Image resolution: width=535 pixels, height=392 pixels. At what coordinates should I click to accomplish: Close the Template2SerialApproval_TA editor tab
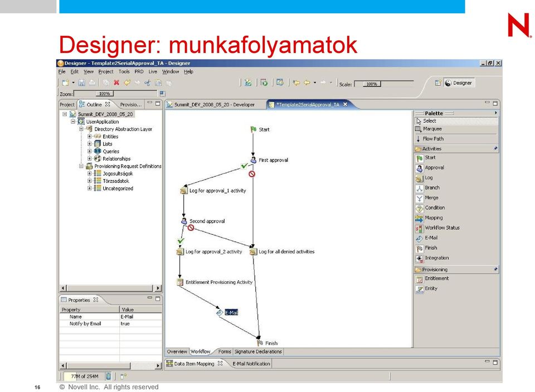[346, 104]
